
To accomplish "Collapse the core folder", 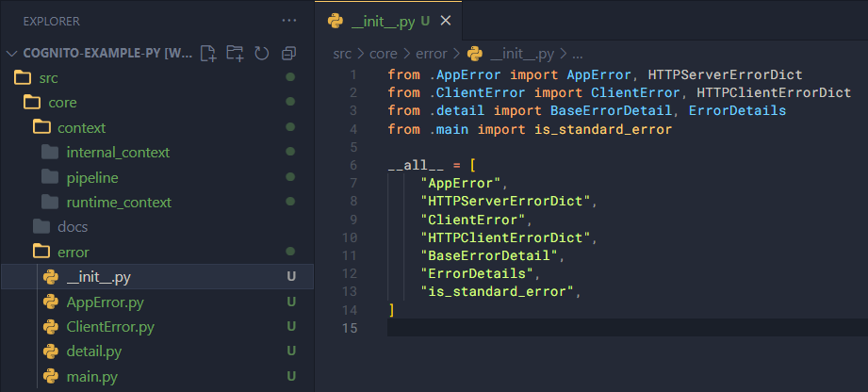I will pyautogui.click(x=62, y=102).
